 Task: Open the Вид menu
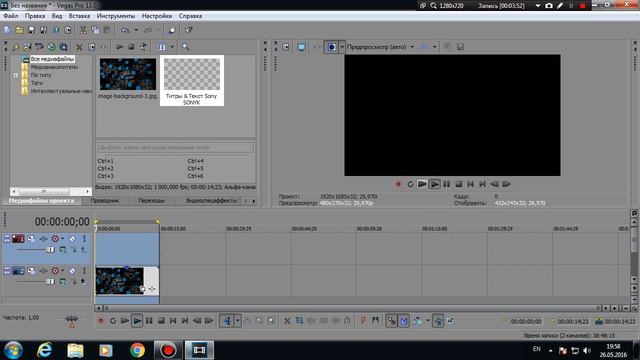tap(57, 16)
